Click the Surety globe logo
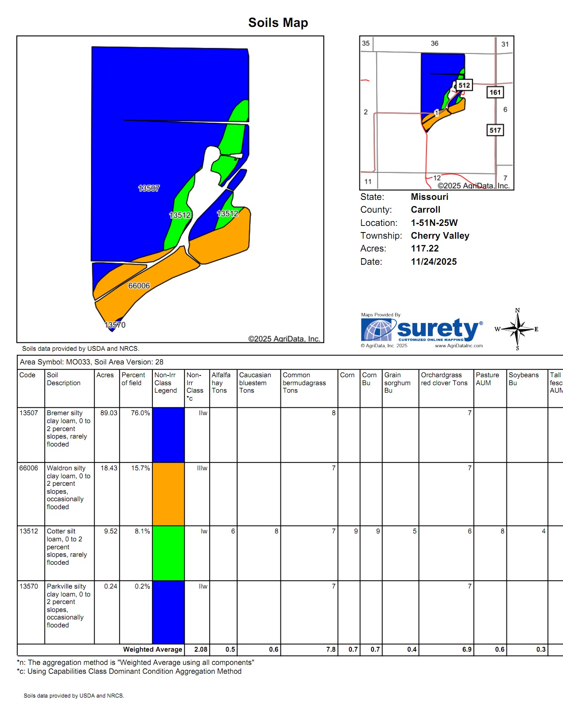Image resolution: width=563 pixels, height=728 pixels. 378,330
